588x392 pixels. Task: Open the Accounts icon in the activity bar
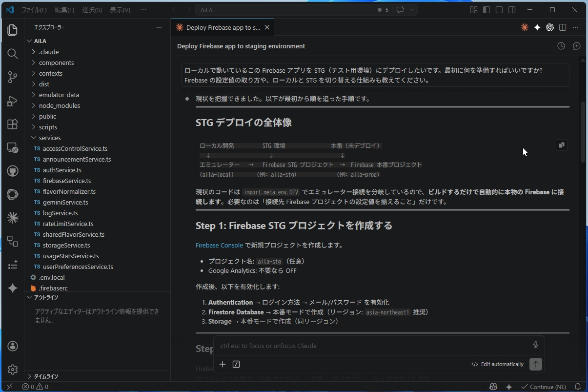pos(13,346)
